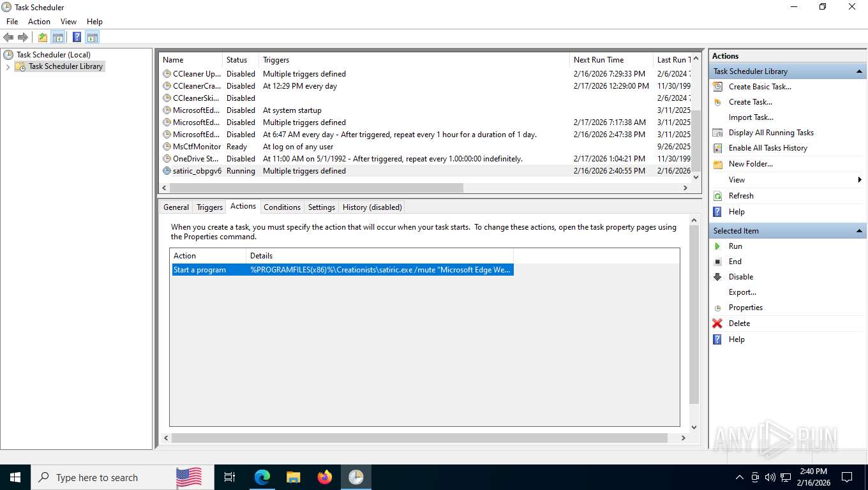
Task: Sort tasks by Next Run Time header
Action: tap(611, 60)
